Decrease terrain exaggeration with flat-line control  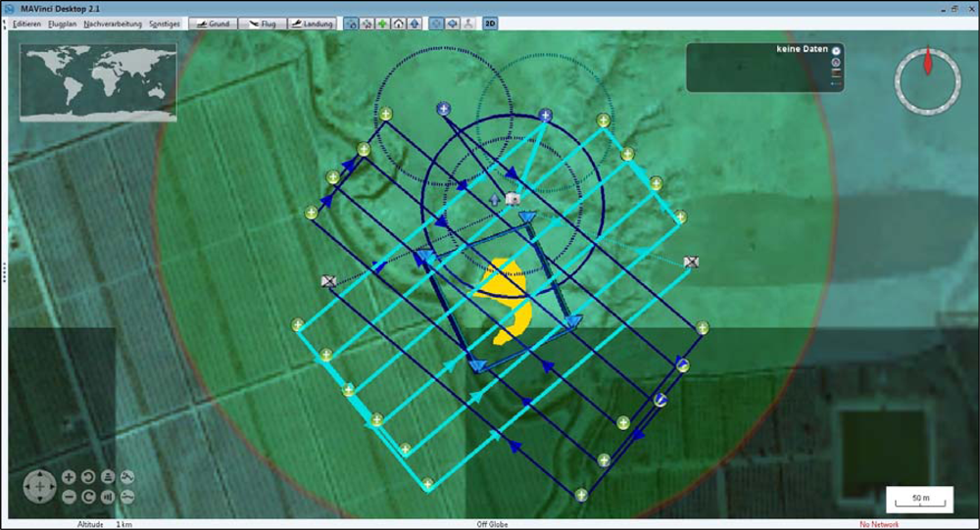126,497
